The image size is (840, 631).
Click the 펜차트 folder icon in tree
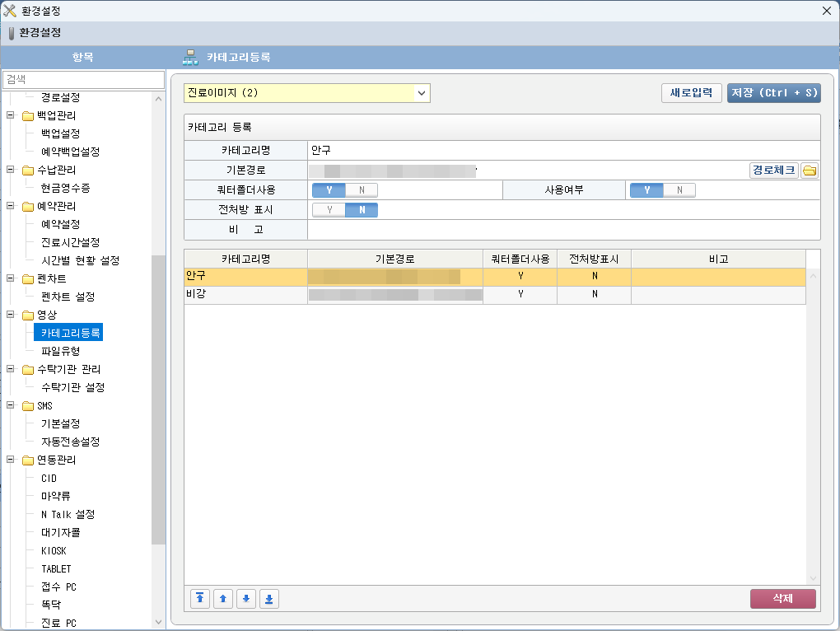point(27,278)
